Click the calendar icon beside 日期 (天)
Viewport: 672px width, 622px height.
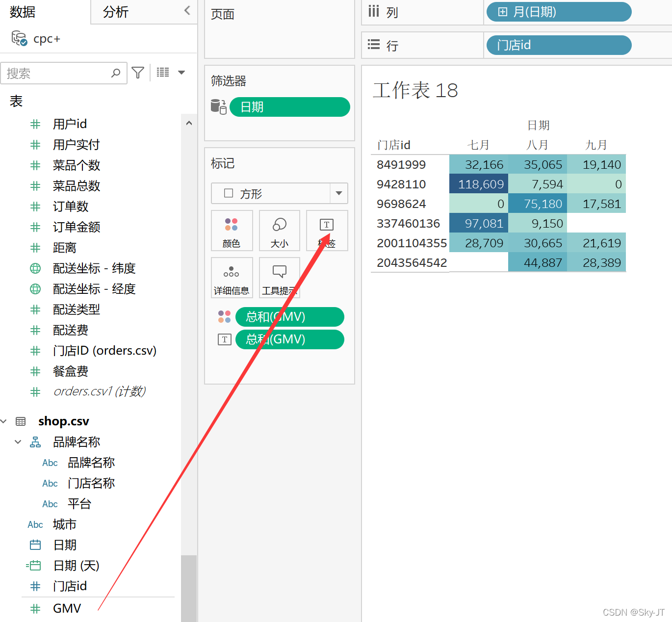point(33,566)
